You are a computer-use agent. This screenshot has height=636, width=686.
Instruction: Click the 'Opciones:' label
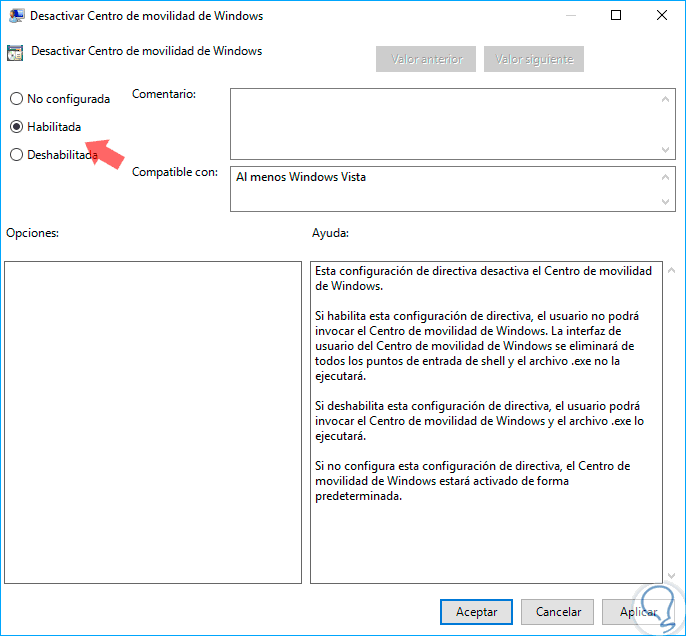[32, 233]
